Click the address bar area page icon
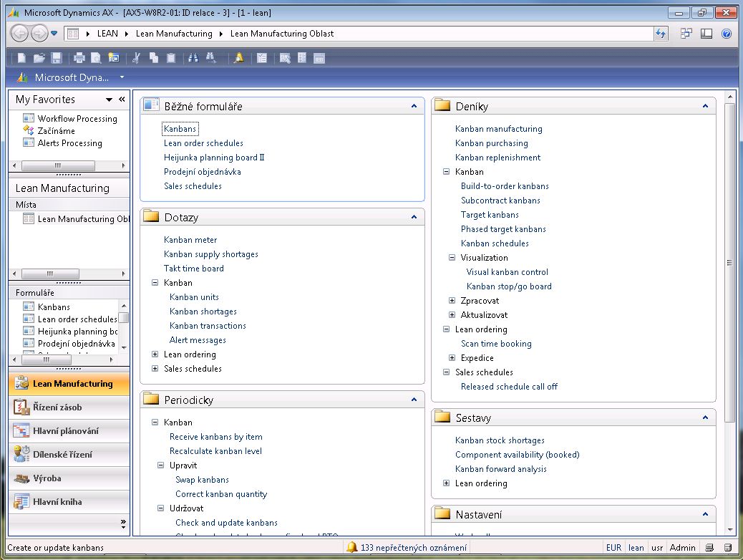The height and width of the screenshot is (560, 743). click(72, 33)
